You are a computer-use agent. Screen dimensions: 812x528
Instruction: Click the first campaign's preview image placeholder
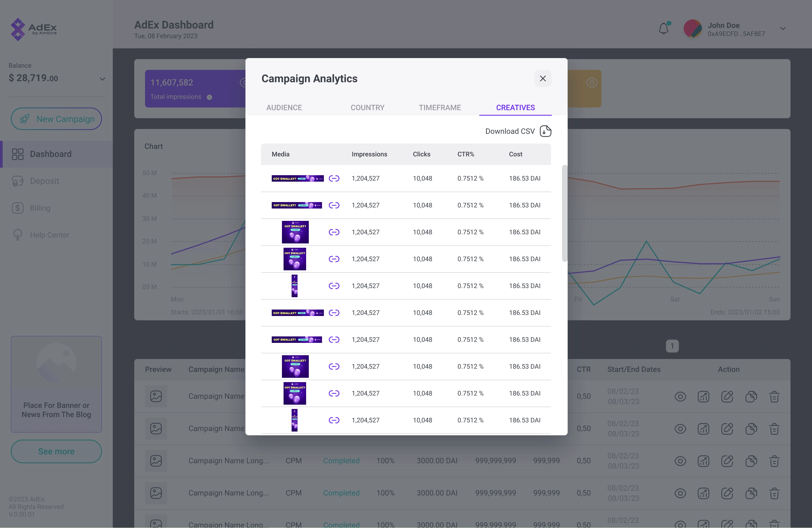pyautogui.click(x=156, y=396)
